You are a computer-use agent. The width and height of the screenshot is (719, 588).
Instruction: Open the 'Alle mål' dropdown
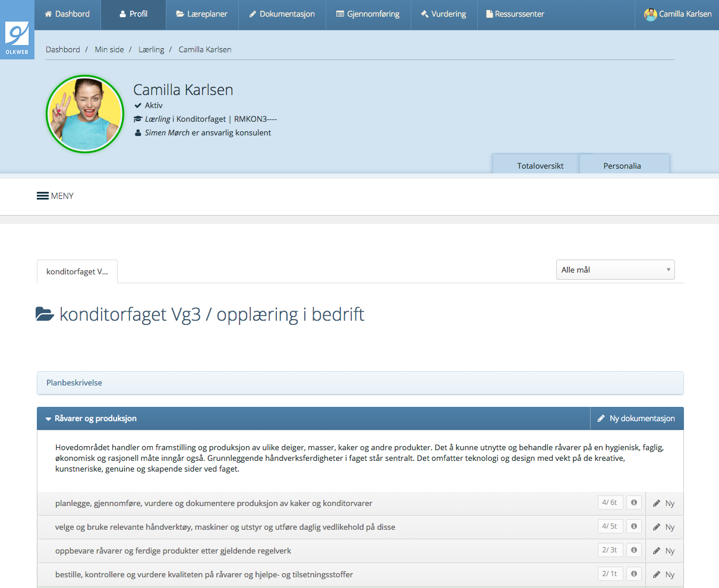click(615, 270)
